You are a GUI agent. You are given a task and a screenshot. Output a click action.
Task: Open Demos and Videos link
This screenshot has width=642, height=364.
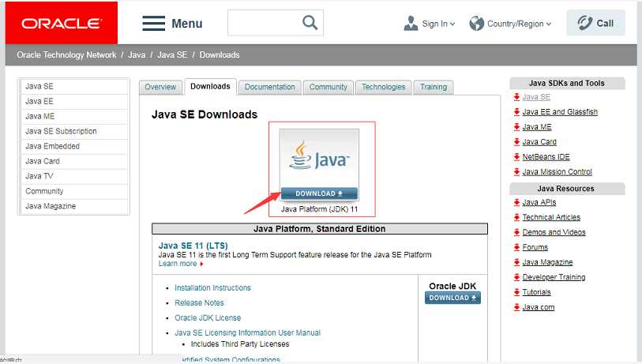554,232
